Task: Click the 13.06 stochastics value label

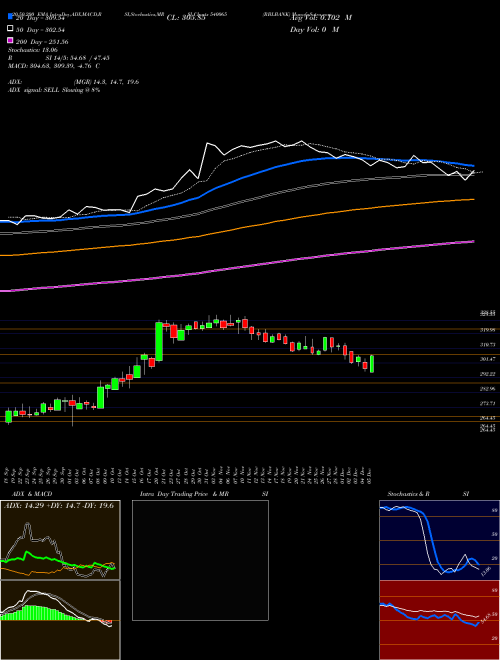Action: 486,572
